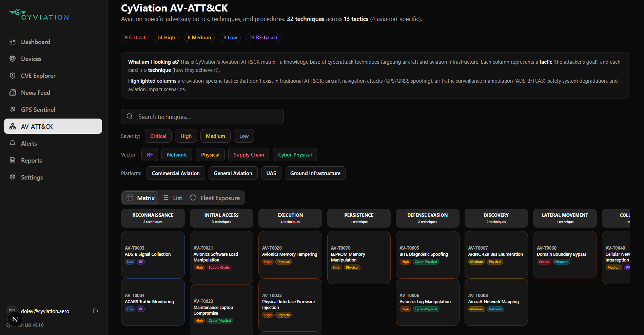This screenshot has width=644, height=335.
Task: Open CVE Explorer
Action: 53,76
